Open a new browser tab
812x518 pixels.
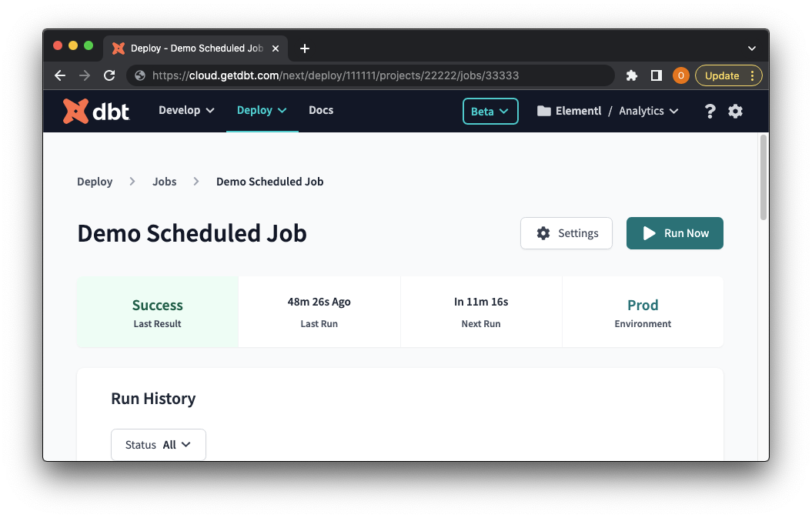pos(305,48)
